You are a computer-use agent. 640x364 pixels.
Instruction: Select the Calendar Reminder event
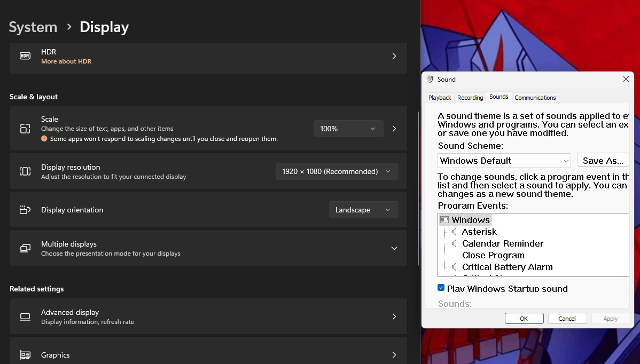[x=503, y=243]
